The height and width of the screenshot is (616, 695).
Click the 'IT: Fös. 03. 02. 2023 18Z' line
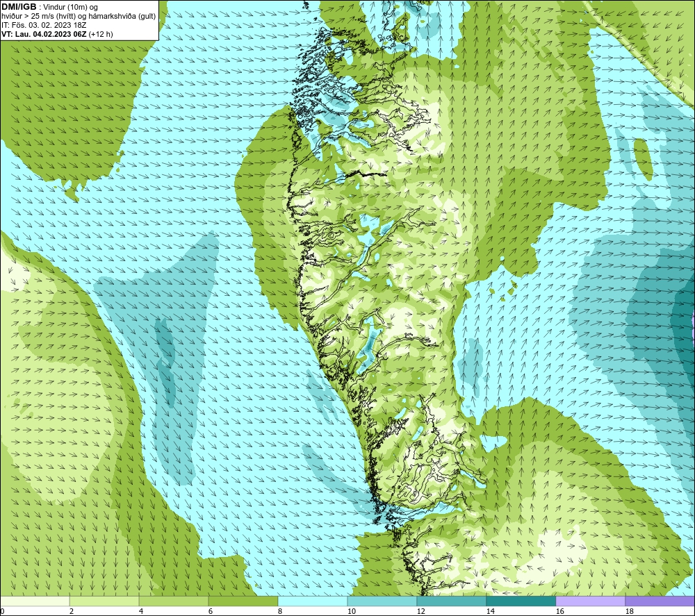[x=44, y=25]
